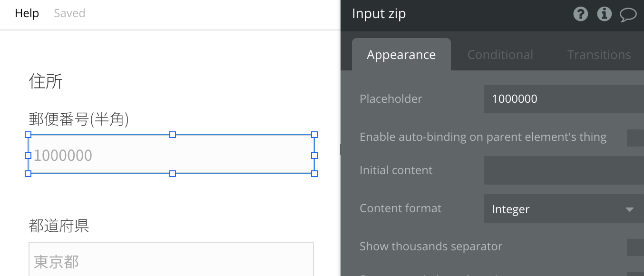Select the 郵便番号(半角) text label
The image size is (644, 276).
click(x=79, y=119)
